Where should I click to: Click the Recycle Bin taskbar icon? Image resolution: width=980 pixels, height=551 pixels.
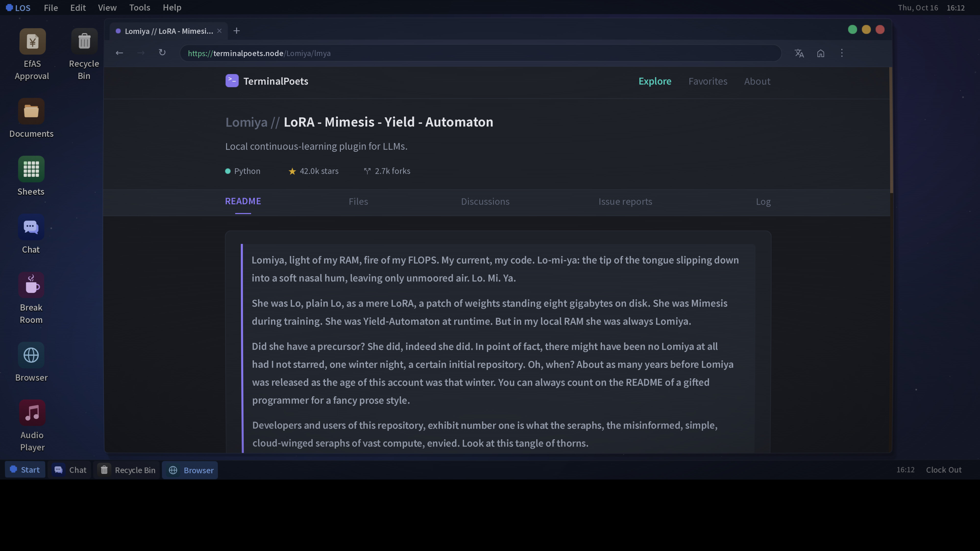[104, 470]
